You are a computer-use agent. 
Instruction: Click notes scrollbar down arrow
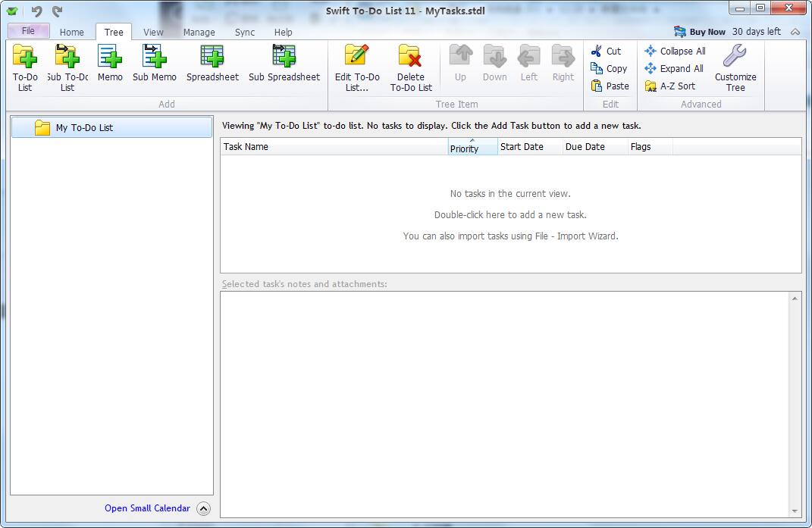coord(795,511)
